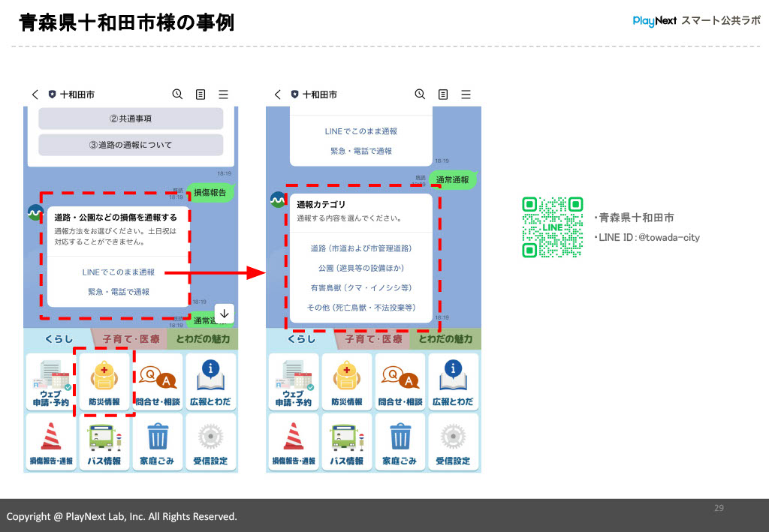This screenshot has width=769, height=532.
Task: Click the down arrow to jump to latest messages
Action: (x=223, y=314)
